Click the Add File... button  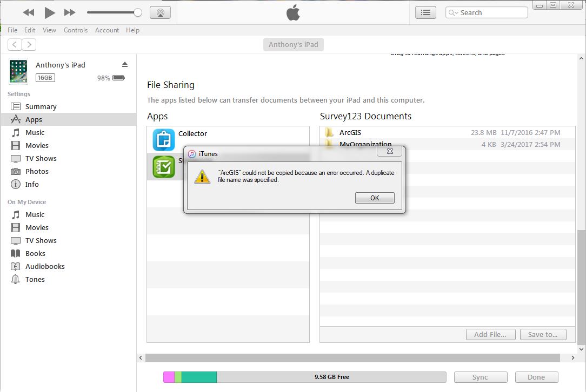point(490,335)
